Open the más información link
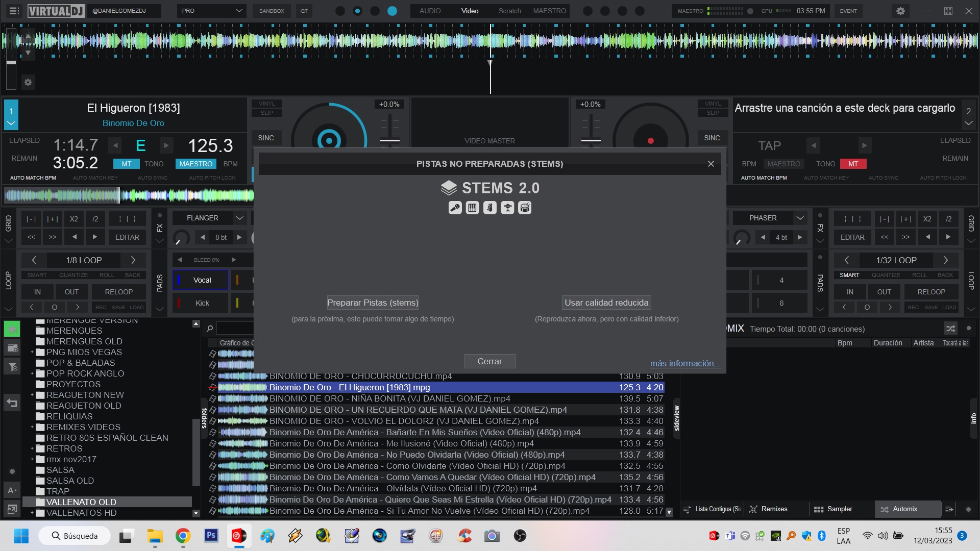980x551 pixels. 685,363
